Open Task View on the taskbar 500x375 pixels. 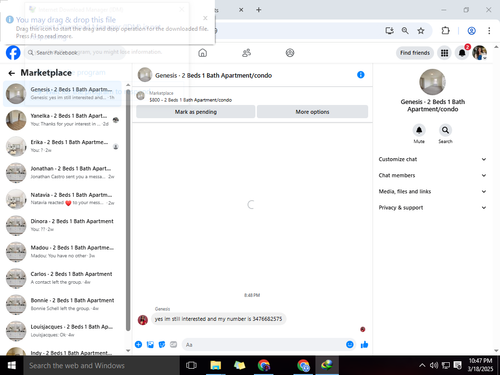coord(191,365)
